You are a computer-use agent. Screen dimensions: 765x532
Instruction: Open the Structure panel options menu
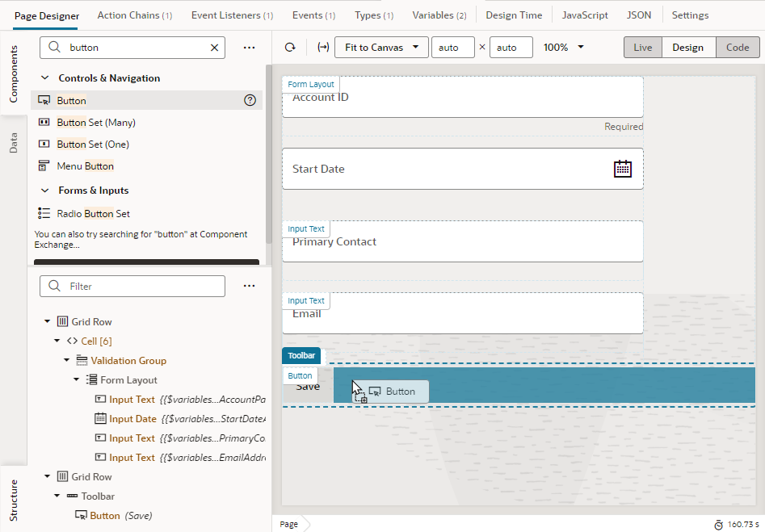[x=250, y=286]
